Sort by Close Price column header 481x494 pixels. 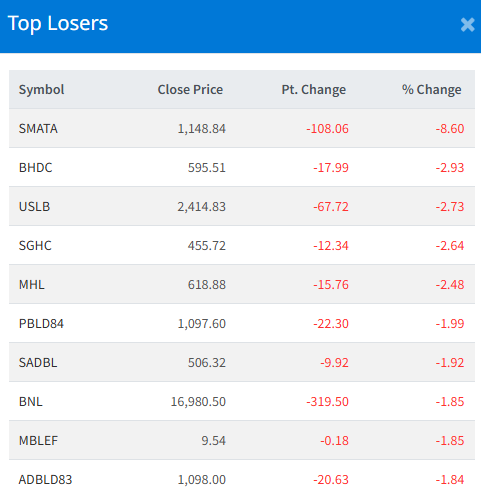pyautogui.click(x=190, y=90)
